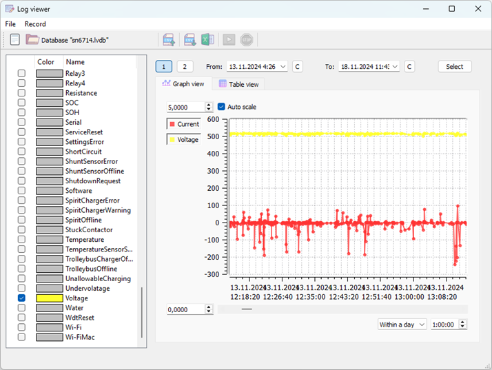Viewport: 492px width, 370px height.
Task: Click the Relay4 gray color swatch
Action: 49,83
